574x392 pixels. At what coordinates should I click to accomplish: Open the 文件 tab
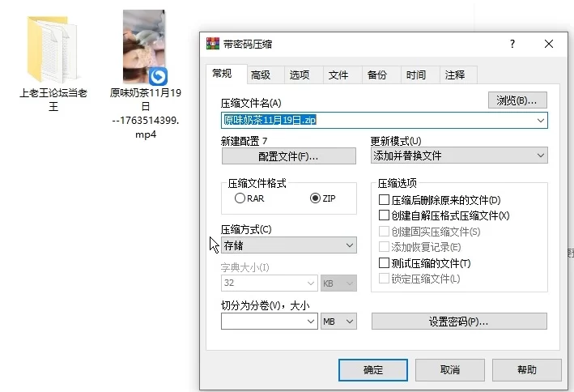coord(343,75)
